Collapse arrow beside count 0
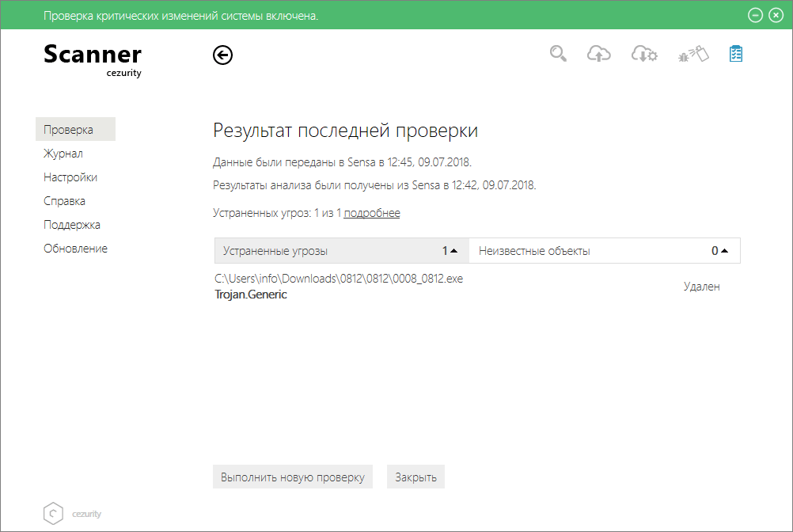The height and width of the screenshot is (532, 793). [724, 251]
